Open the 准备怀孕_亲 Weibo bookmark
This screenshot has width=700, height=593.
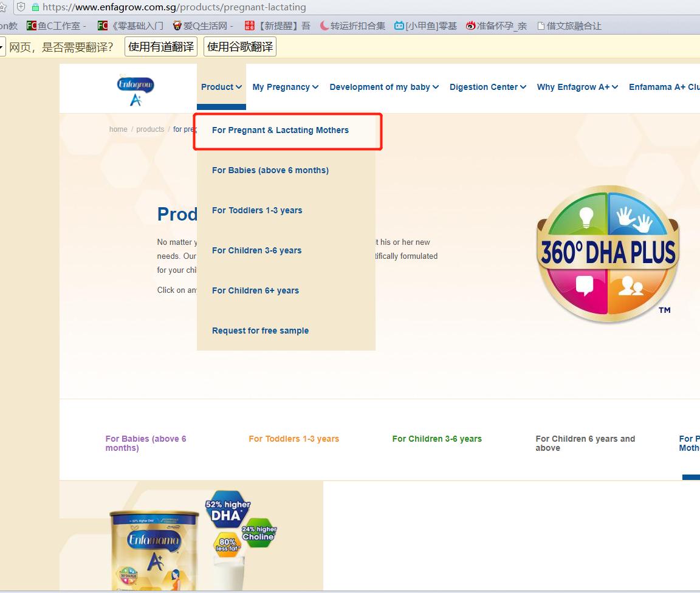[x=496, y=26]
